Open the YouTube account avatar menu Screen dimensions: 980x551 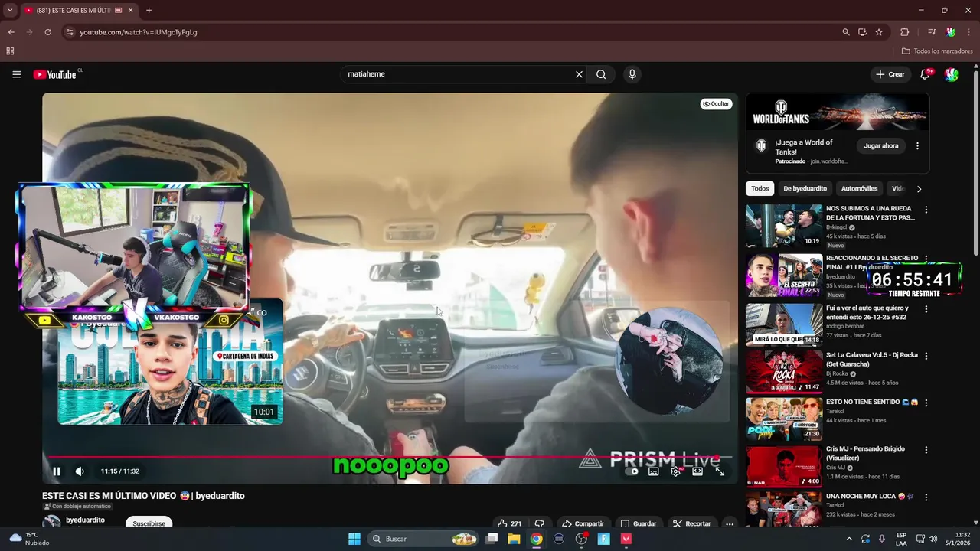point(951,74)
